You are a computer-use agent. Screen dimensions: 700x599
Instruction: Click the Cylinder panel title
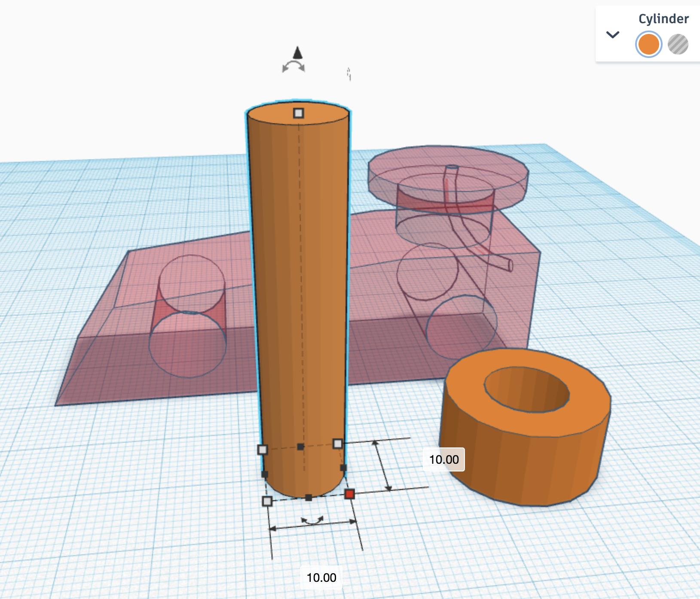663,19
